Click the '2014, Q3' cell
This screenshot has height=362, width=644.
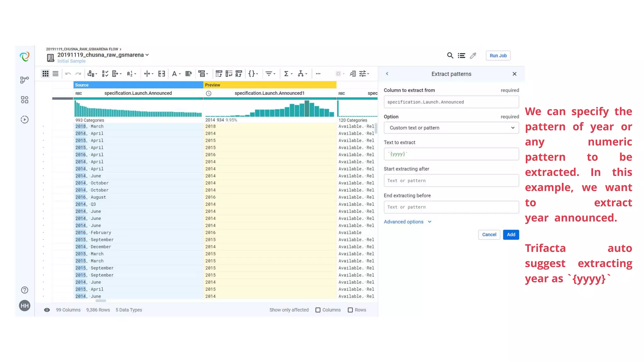click(138, 204)
